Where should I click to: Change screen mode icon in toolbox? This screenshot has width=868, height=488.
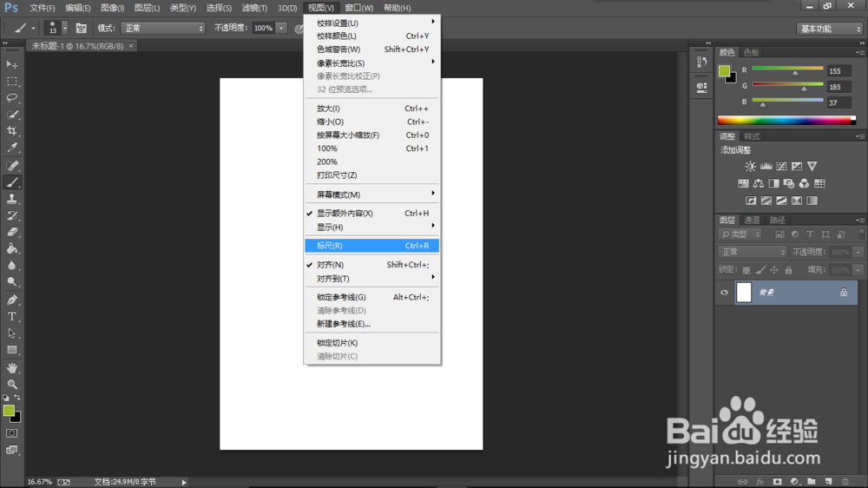[11, 450]
